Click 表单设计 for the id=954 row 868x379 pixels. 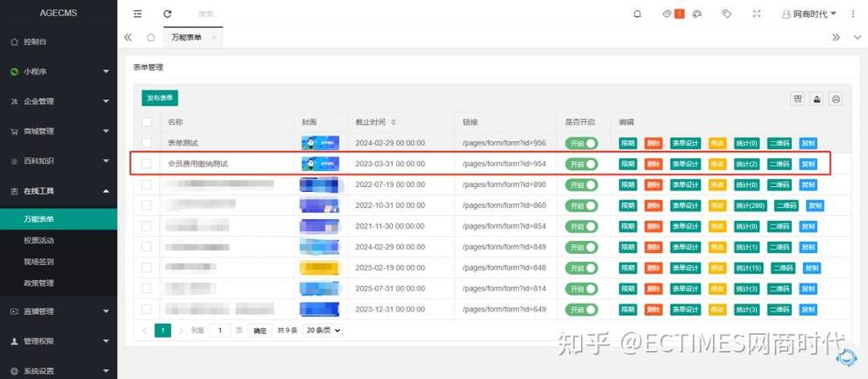(x=685, y=164)
